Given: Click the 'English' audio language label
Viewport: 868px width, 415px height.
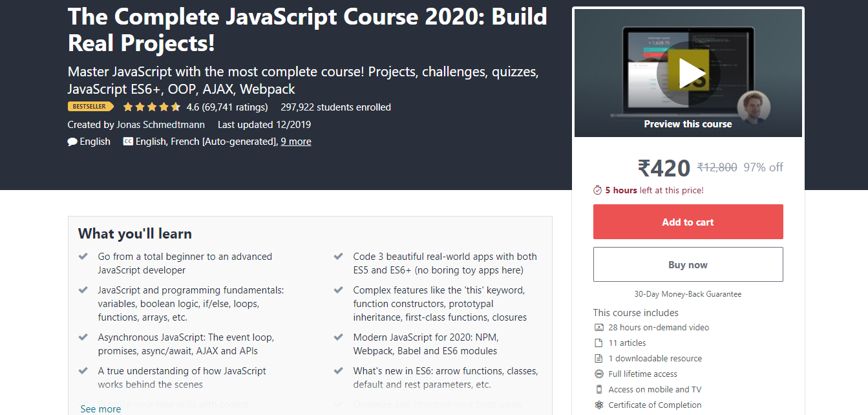Looking at the screenshot, I should (95, 142).
